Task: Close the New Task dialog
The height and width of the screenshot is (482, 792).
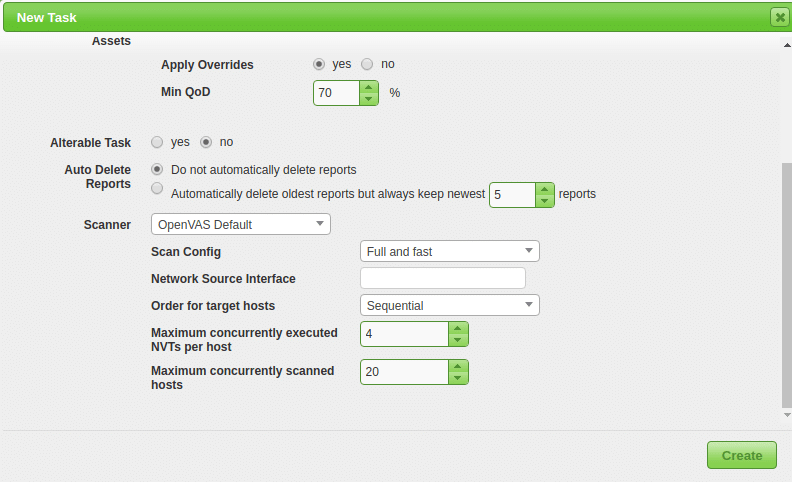Action: point(778,17)
